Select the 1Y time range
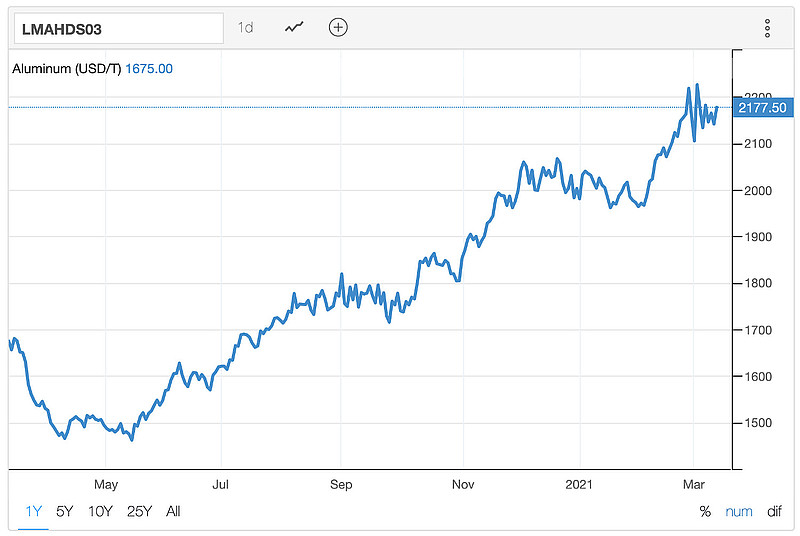This screenshot has height=536, width=800. (33, 511)
